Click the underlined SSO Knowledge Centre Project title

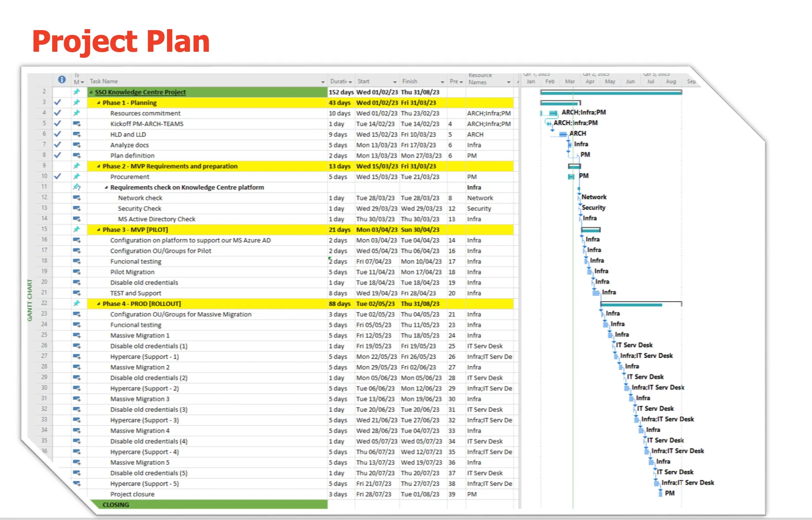click(x=140, y=92)
